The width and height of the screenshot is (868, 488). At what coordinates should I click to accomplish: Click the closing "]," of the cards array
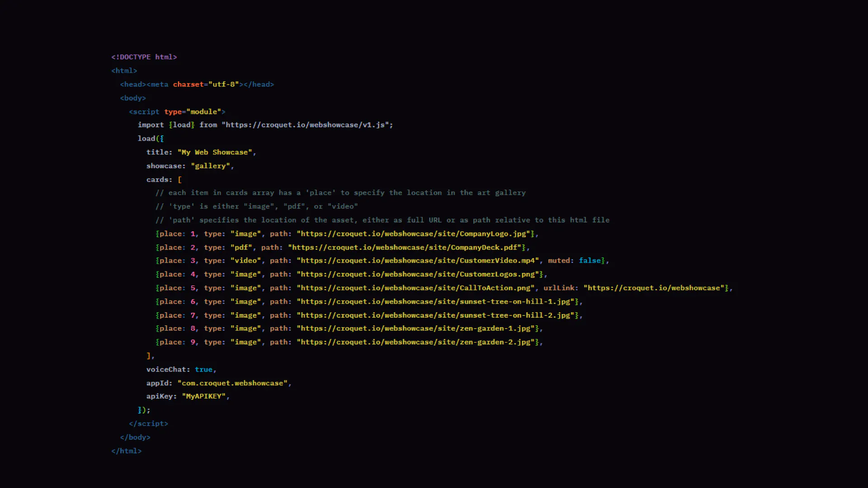pyautogui.click(x=151, y=356)
